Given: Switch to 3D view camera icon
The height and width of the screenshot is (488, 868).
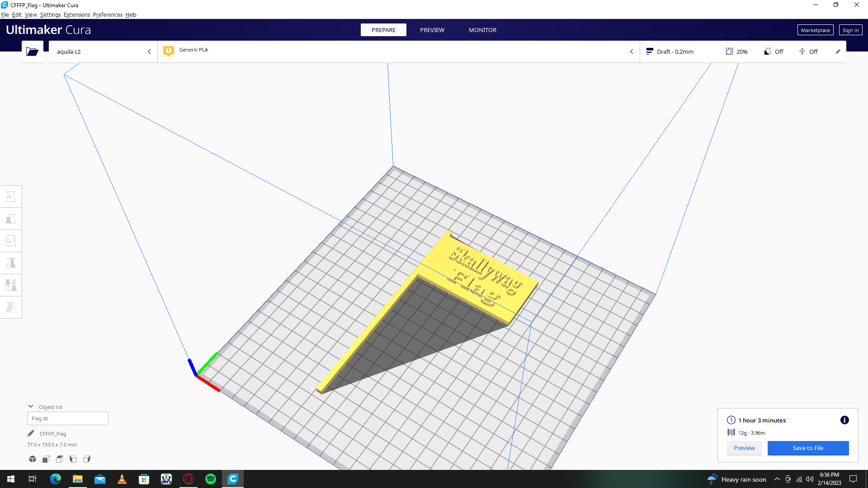Looking at the screenshot, I should pos(33,459).
